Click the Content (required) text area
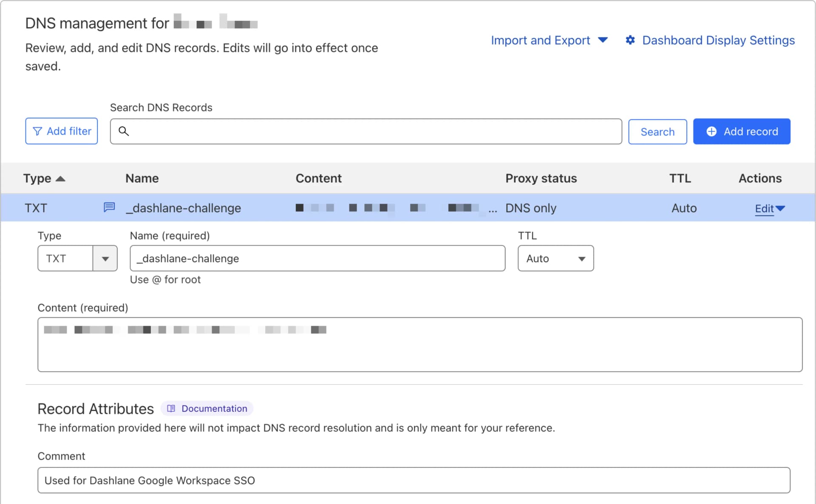 tap(420, 345)
